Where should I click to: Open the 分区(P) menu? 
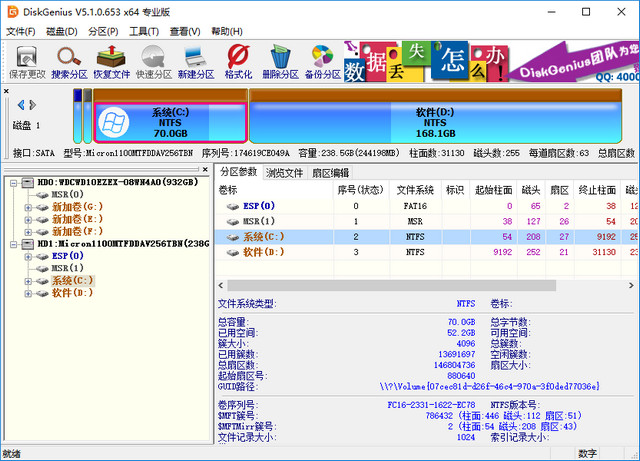pyautogui.click(x=103, y=31)
